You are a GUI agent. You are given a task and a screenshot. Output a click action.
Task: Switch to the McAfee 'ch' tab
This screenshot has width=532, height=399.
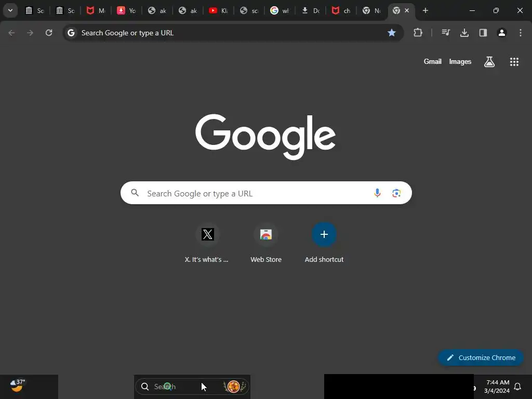coord(341,10)
